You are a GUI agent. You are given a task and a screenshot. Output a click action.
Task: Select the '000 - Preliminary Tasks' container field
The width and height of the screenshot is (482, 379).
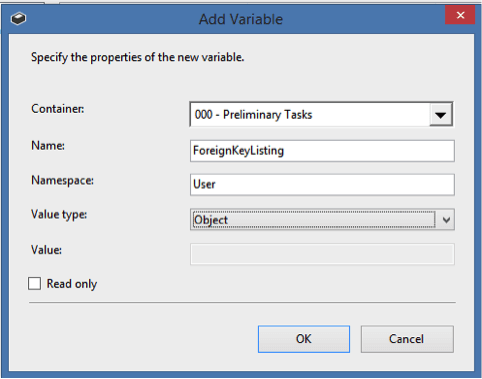pos(321,115)
